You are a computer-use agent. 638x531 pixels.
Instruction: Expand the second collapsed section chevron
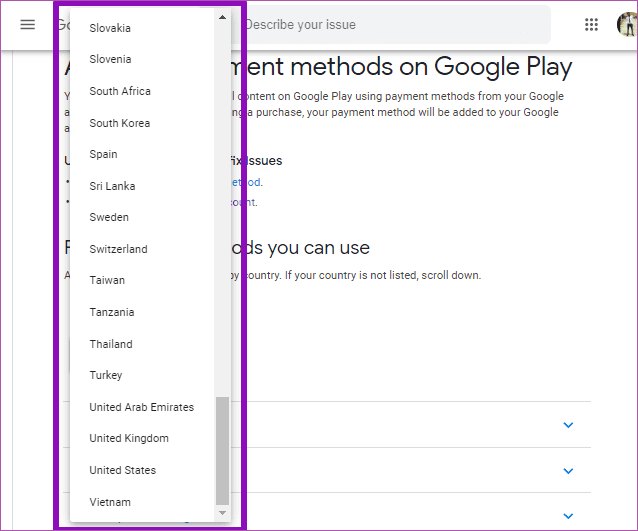(x=568, y=471)
